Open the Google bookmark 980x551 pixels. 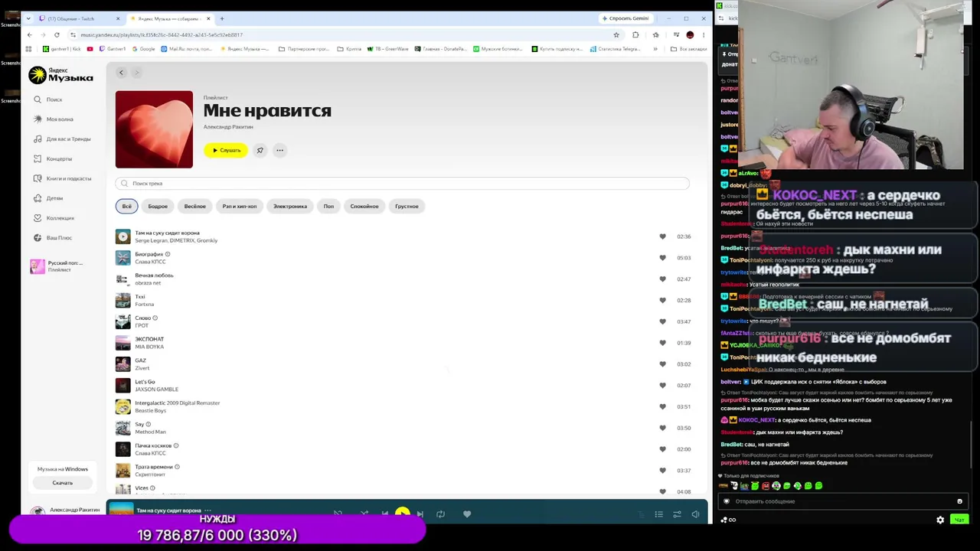pos(144,49)
